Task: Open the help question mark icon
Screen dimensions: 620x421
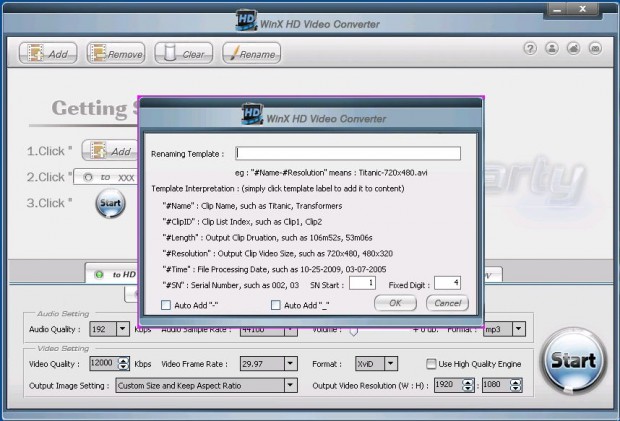Action: coord(530,49)
